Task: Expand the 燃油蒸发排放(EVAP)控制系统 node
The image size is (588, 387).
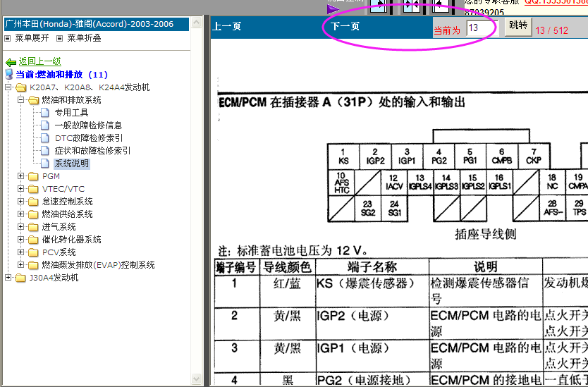Action: (21, 265)
